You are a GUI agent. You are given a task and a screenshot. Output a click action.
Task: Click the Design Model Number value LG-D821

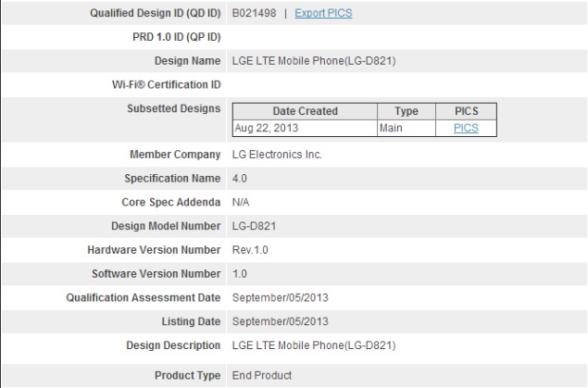(253, 226)
